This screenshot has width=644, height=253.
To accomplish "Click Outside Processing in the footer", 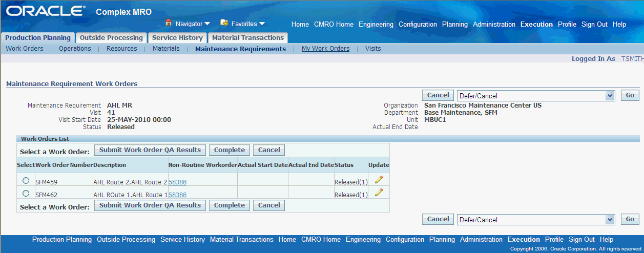I will click(x=126, y=239).
